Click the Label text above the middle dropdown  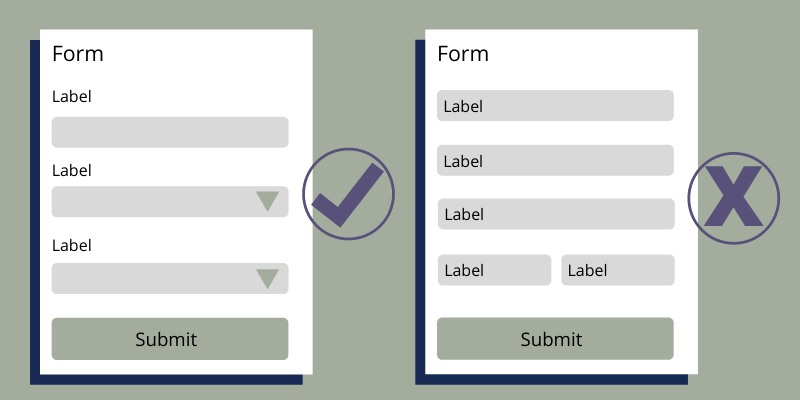point(71,170)
